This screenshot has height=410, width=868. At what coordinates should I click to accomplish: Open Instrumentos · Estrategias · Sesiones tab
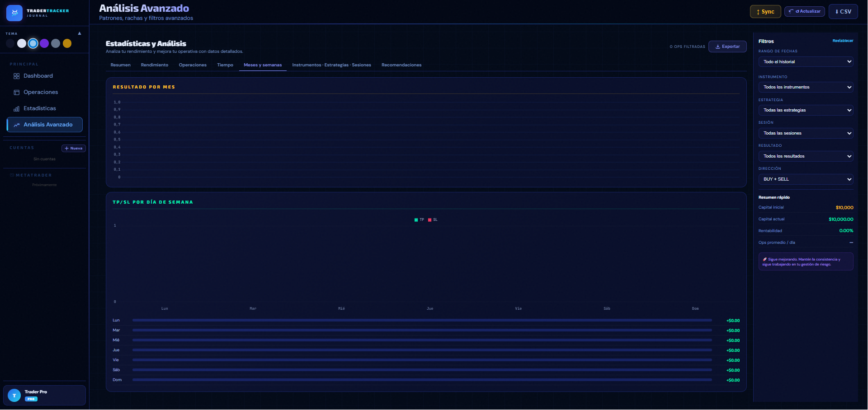[x=331, y=65]
